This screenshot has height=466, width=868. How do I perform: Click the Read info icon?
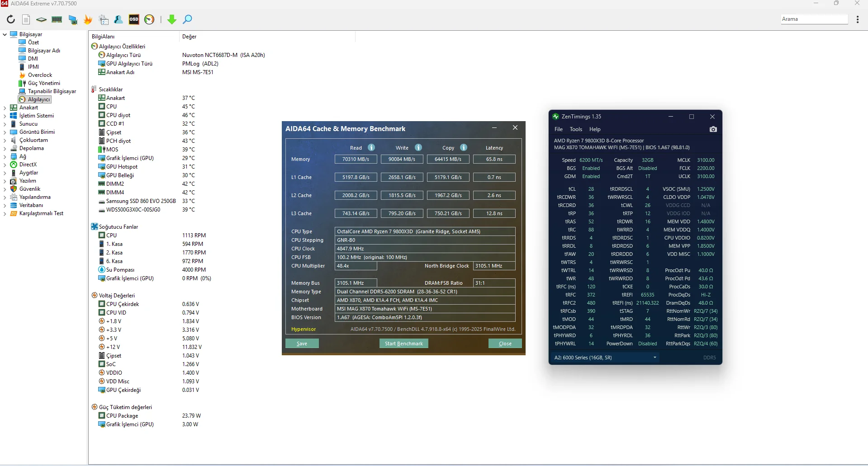[371, 148]
